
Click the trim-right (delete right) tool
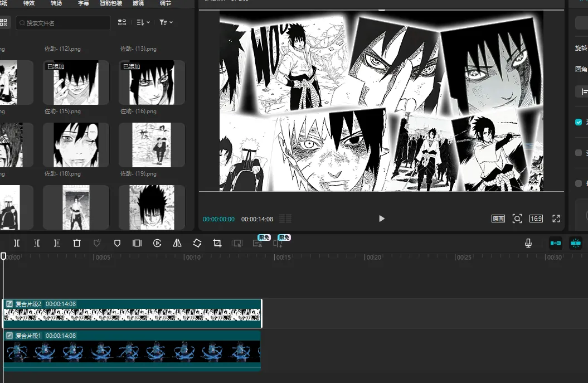[57, 243]
